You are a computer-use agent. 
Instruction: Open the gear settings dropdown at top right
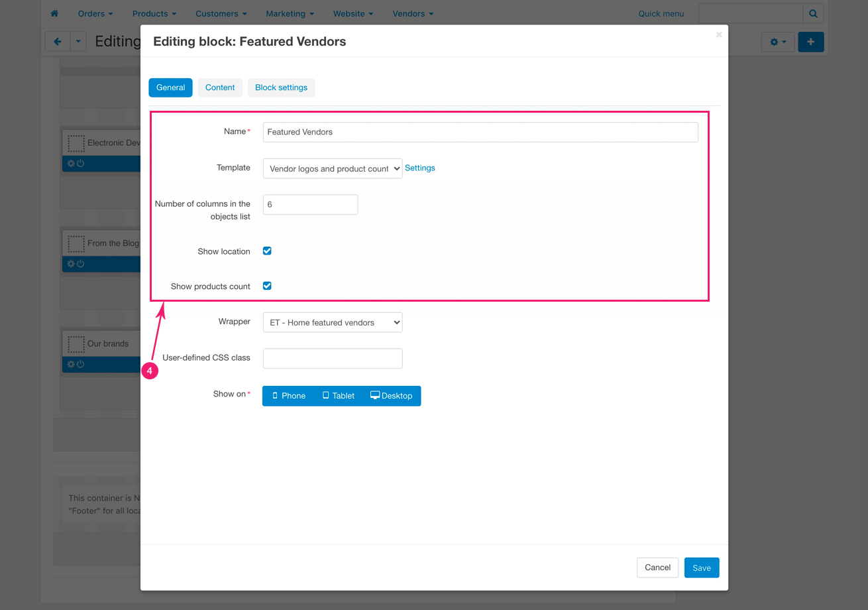coord(778,42)
